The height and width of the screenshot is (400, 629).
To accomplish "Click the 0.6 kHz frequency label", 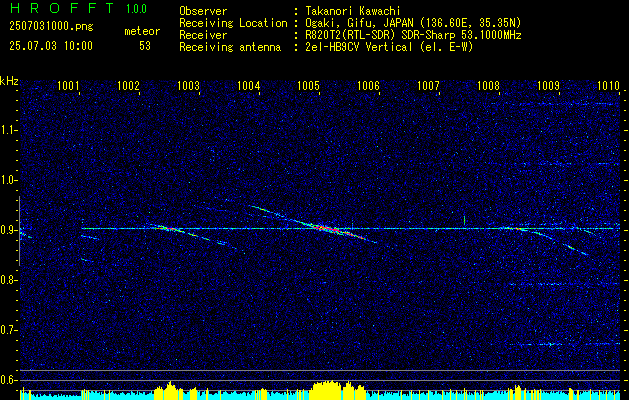I will [8, 380].
